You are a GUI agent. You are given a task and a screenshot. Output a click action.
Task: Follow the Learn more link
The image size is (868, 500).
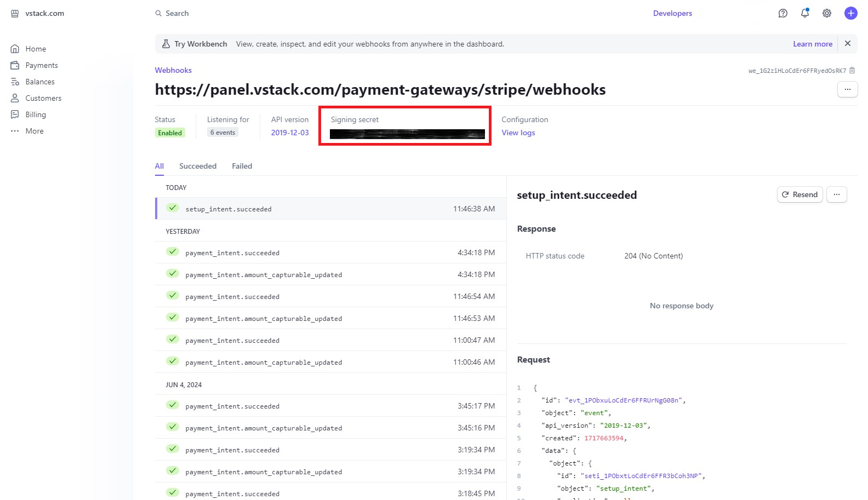[x=813, y=44]
